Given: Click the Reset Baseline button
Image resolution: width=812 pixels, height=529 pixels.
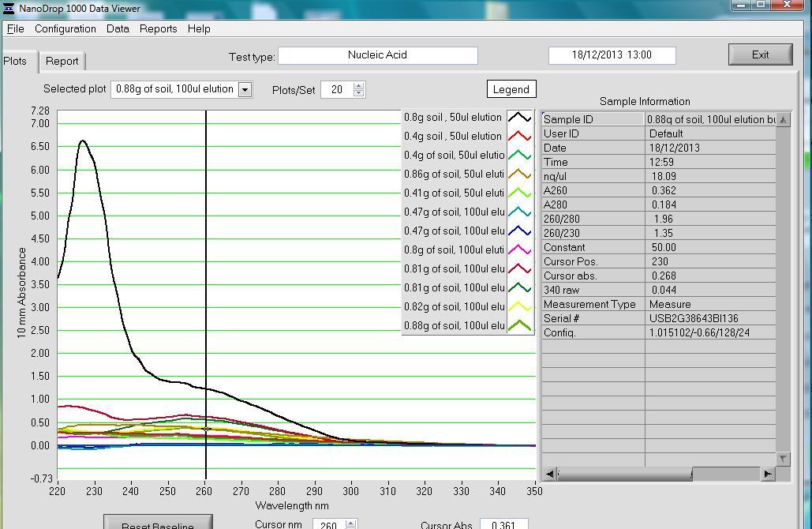Looking at the screenshot, I should coord(158,523).
